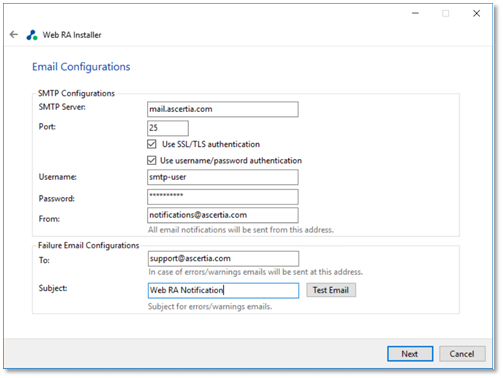Image resolution: width=503 pixels, height=378 pixels.
Task: Click the 'From:' label
Action: click(49, 219)
